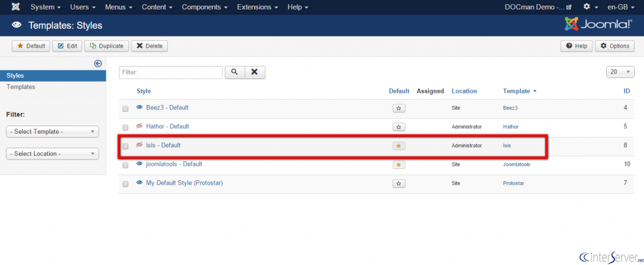Click the filled default star for isis

tap(399, 146)
